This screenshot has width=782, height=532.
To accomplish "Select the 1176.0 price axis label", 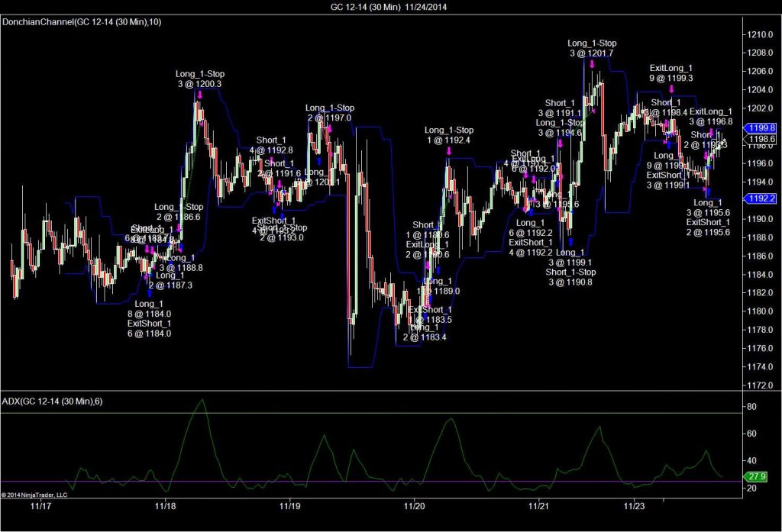I will [760, 348].
